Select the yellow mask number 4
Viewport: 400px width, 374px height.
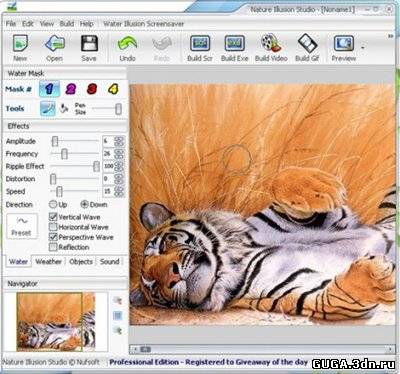[x=113, y=89]
